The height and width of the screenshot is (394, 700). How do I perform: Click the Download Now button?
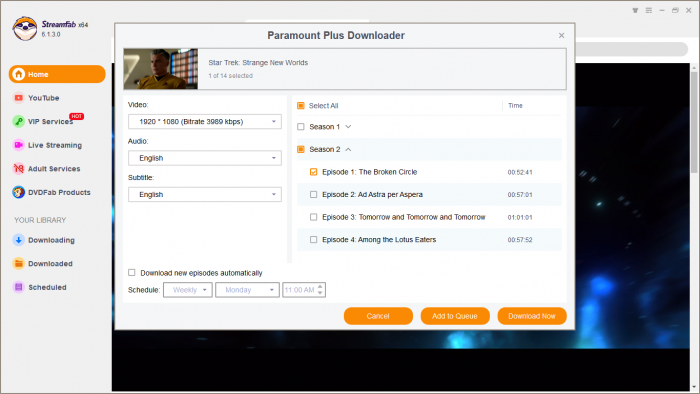click(532, 316)
